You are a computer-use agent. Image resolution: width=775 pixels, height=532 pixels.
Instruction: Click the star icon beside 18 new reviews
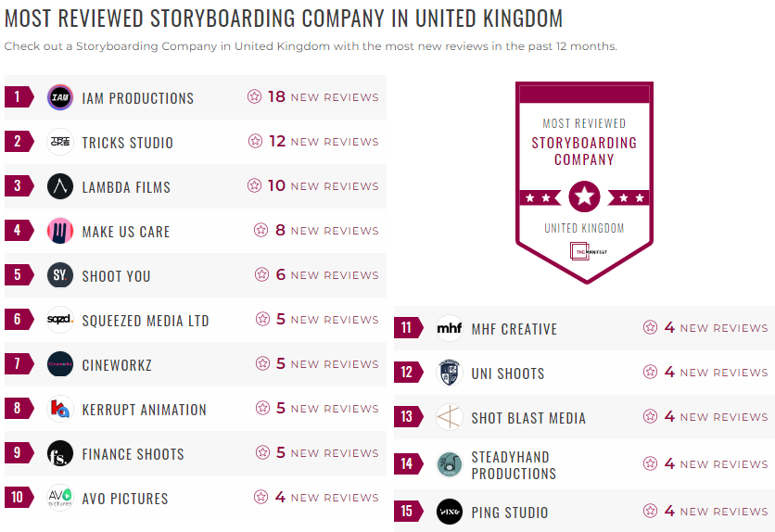tap(254, 96)
